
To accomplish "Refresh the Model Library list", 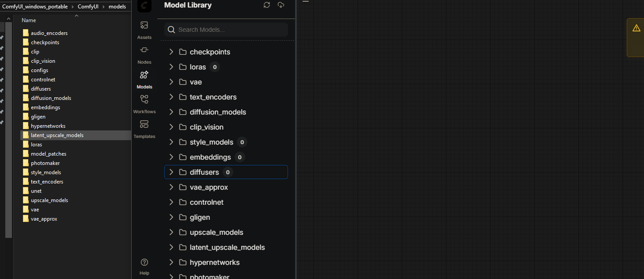I will [267, 5].
